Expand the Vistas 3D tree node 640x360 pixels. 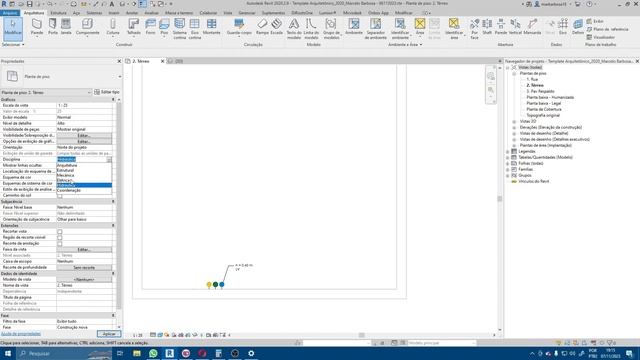coord(514,121)
